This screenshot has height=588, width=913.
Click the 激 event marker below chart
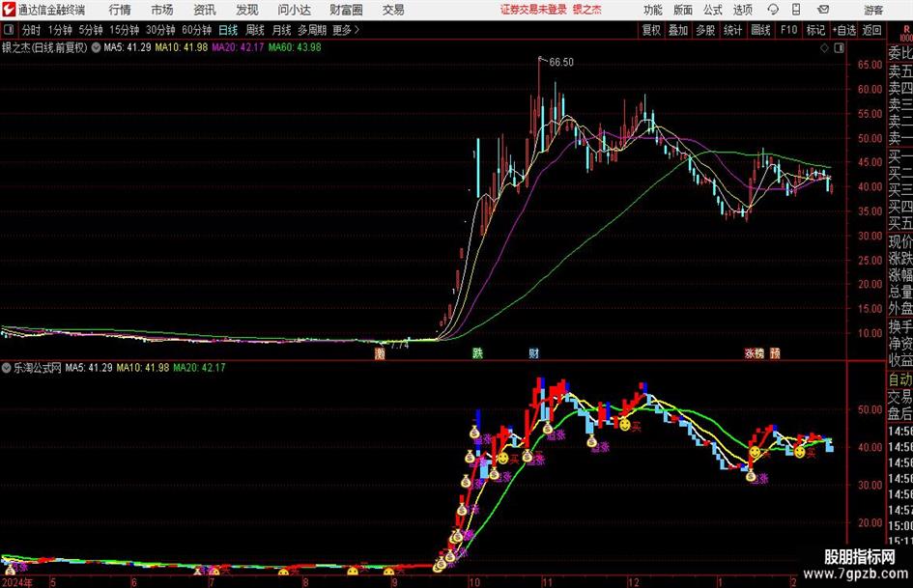click(380, 353)
